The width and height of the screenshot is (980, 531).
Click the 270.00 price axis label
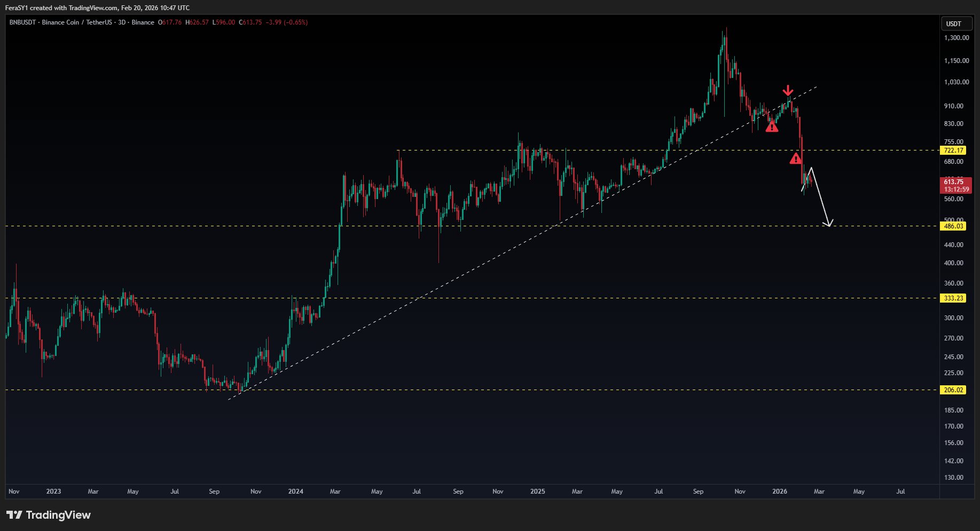pyautogui.click(x=954, y=338)
